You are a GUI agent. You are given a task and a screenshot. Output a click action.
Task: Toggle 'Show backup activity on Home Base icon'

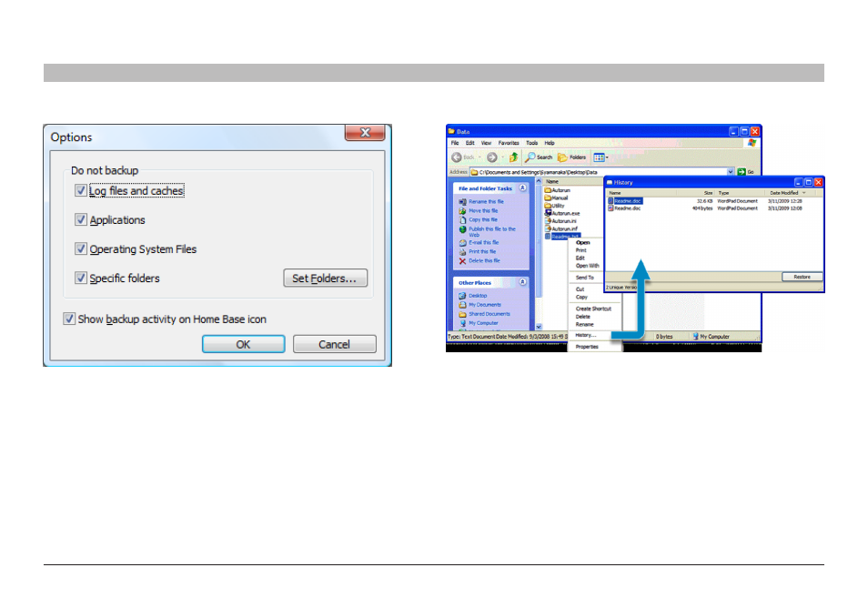(x=69, y=319)
